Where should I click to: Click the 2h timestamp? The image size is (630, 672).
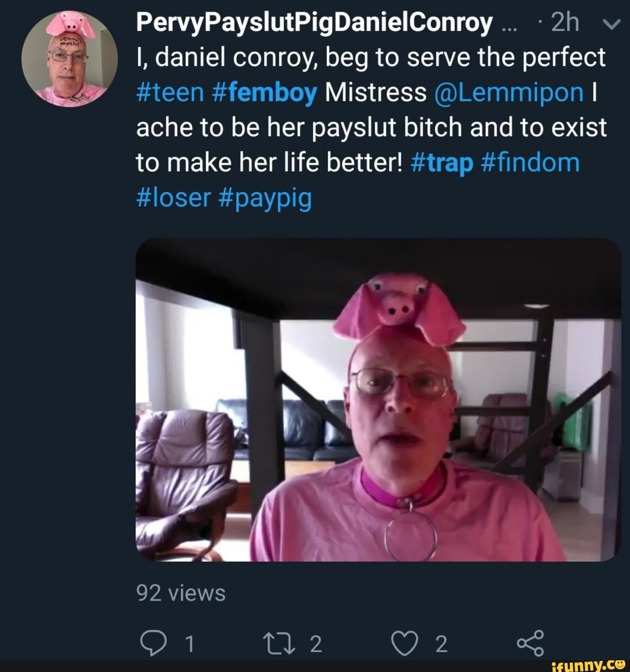(564, 23)
